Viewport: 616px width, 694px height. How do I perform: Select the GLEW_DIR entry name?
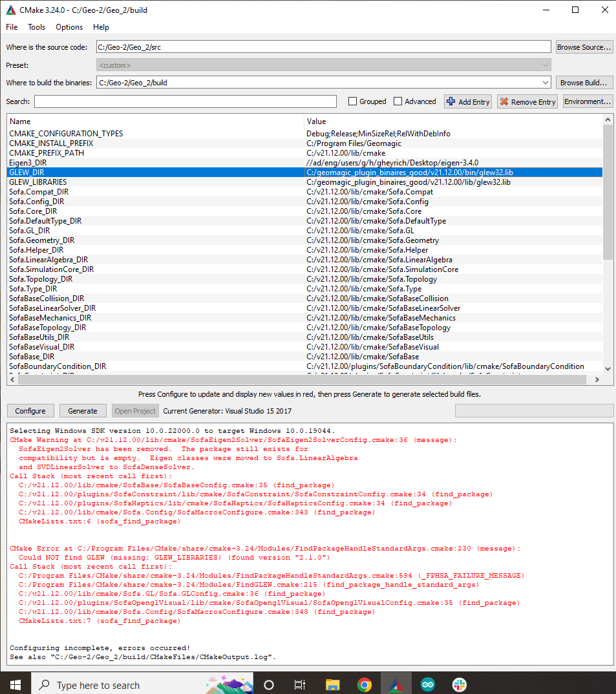pos(27,173)
